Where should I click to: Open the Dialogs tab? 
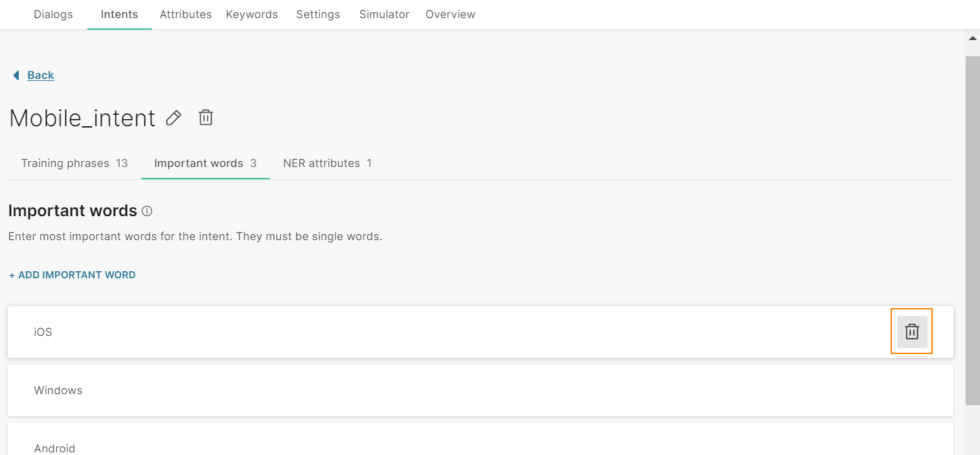[x=53, y=14]
